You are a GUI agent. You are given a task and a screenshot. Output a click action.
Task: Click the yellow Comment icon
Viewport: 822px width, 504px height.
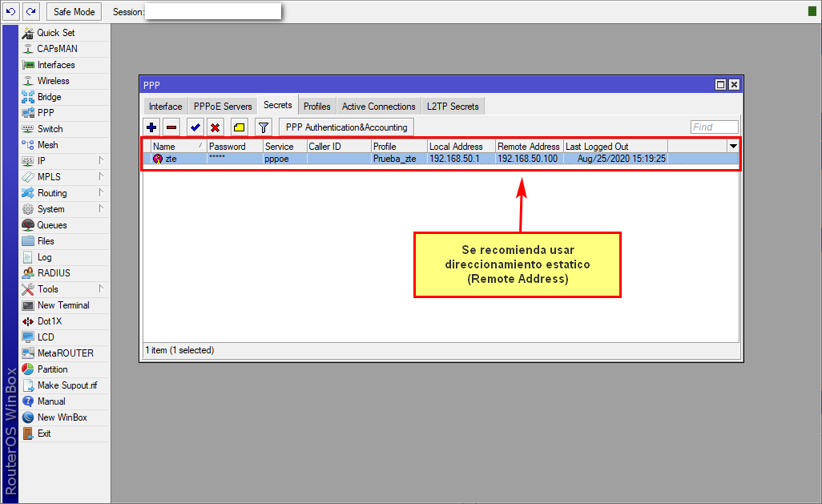click(x=239, y=127)
